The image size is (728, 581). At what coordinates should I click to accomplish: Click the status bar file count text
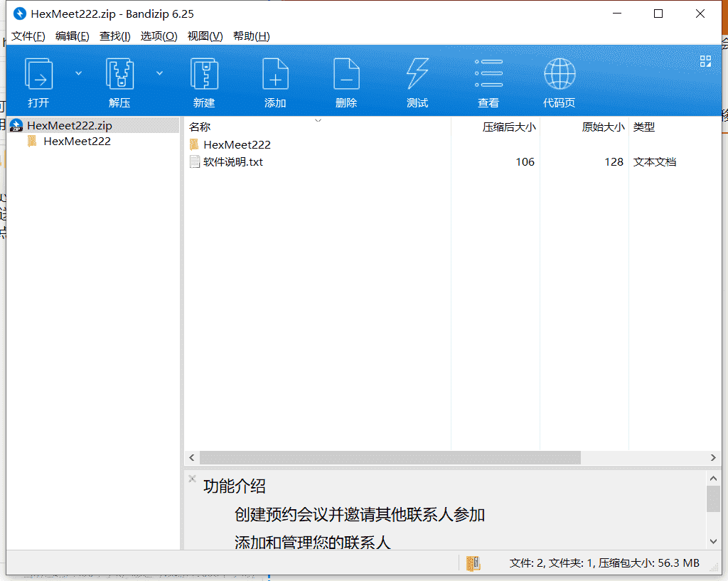point(604,563)
